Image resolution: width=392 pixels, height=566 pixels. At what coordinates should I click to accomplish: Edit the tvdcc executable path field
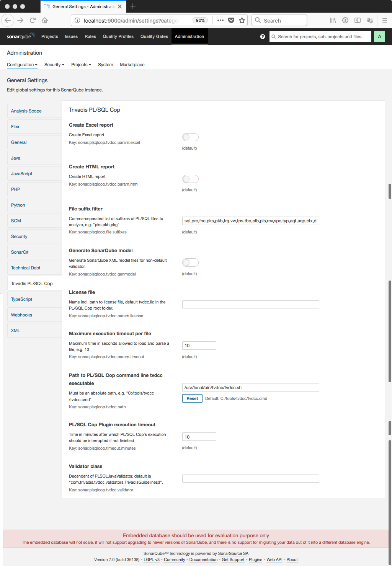(x=251, y=387)
